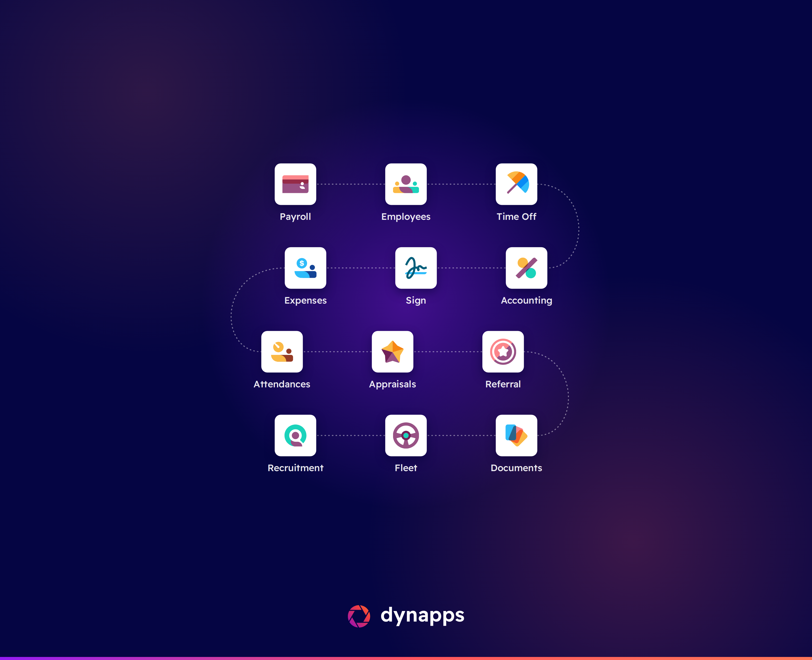Open the Recruitment magnifier icon

pos(295,435)
